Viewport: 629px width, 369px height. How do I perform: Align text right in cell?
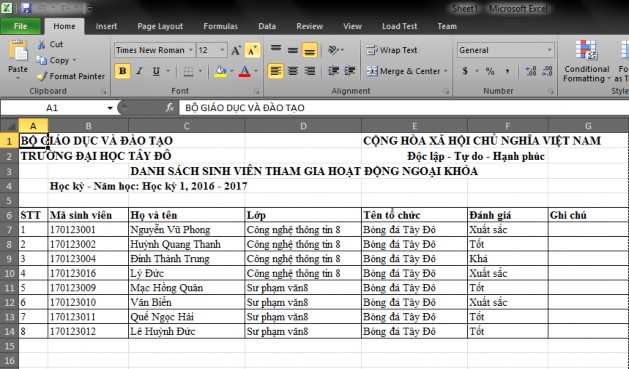[x=309, y=71]
